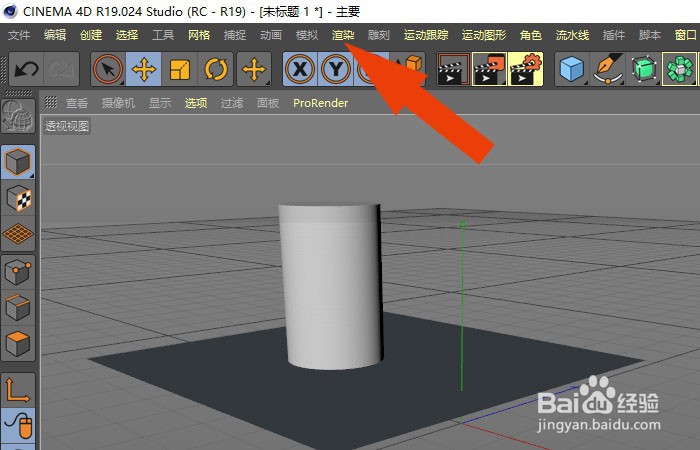Switch to Points mode
This screenshot has height=450, width=700.
(x=18, y=272)
